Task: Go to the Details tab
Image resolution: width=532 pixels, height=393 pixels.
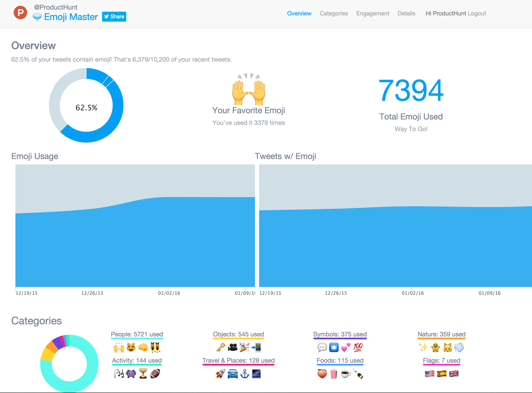Action: point(406,14)
